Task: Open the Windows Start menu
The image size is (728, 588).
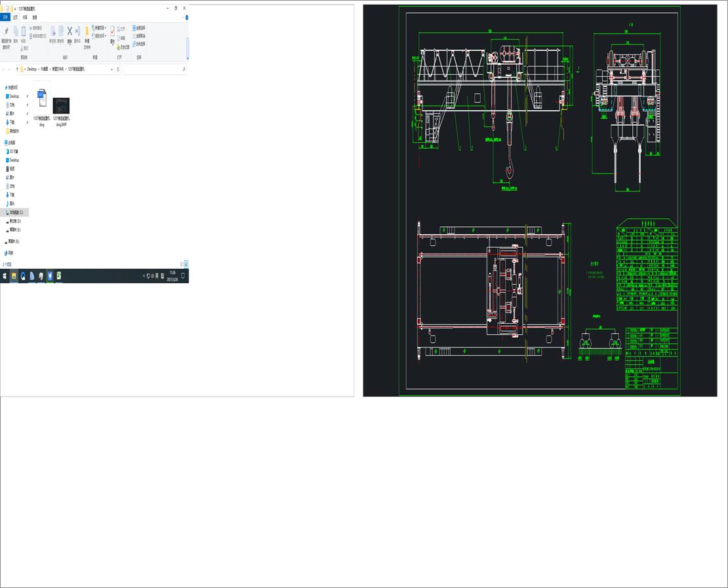Action: point(5,276)
